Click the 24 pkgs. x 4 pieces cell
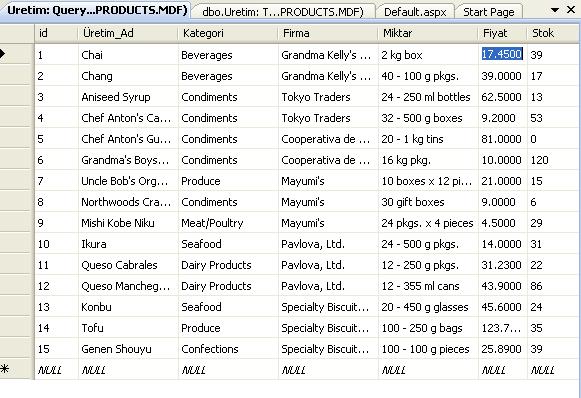581x398 pixels. [x=428, y=223]
